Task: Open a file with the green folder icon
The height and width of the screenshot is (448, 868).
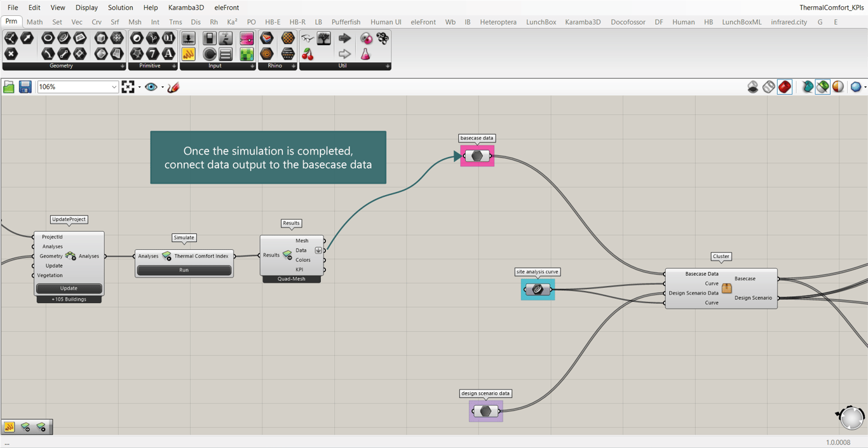Action: click(9, 86)
